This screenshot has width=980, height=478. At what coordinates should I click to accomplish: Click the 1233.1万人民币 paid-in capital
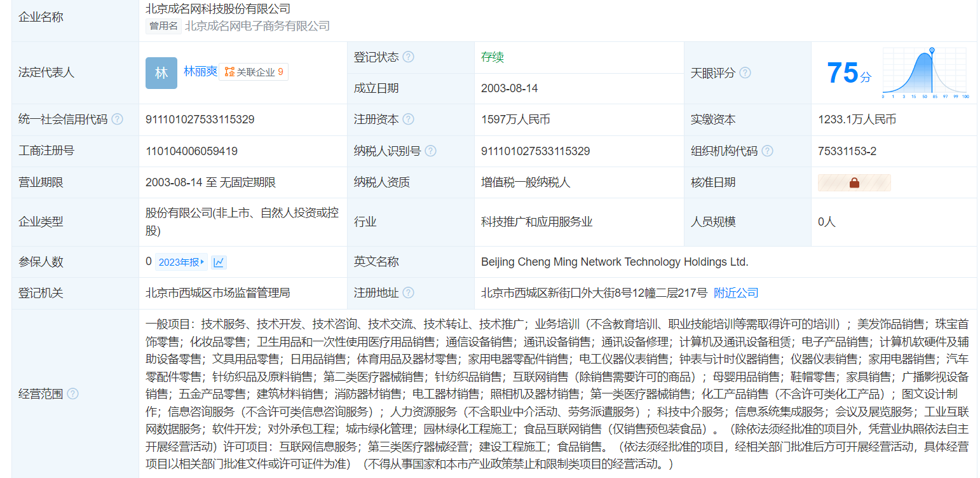pyautogui.click(x=857, y=119)
